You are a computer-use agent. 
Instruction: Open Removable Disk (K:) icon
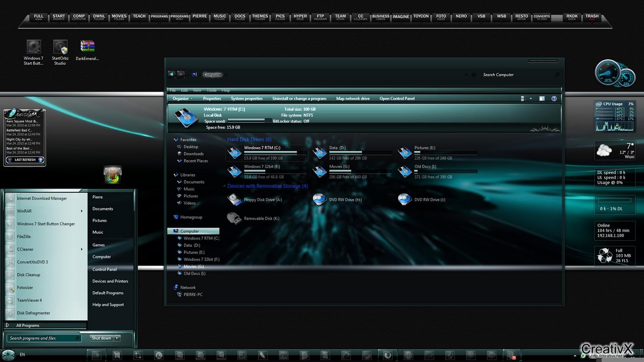tap(234, 218)
